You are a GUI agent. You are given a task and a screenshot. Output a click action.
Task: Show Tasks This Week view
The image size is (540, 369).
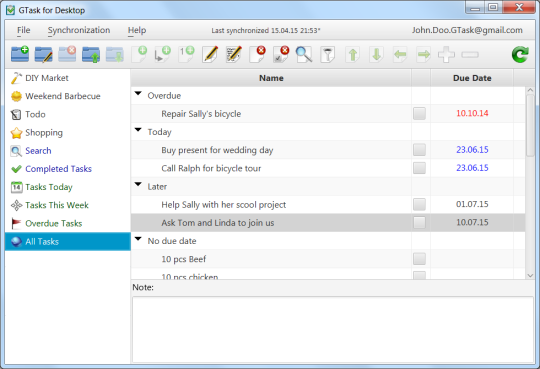click(68, 205)
